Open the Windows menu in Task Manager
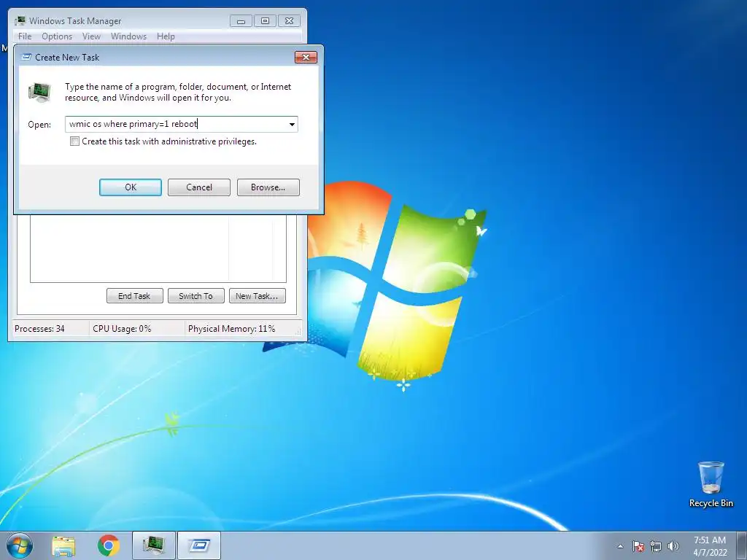Viewport: 747px width, 560px height. click(x=128, y=36)
